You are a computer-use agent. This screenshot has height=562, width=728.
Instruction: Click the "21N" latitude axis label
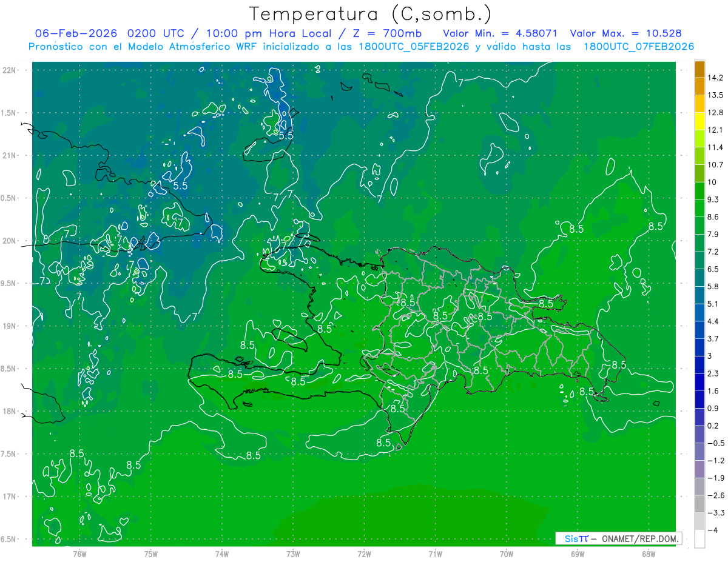pyautogui.click(x=9, y=155)
